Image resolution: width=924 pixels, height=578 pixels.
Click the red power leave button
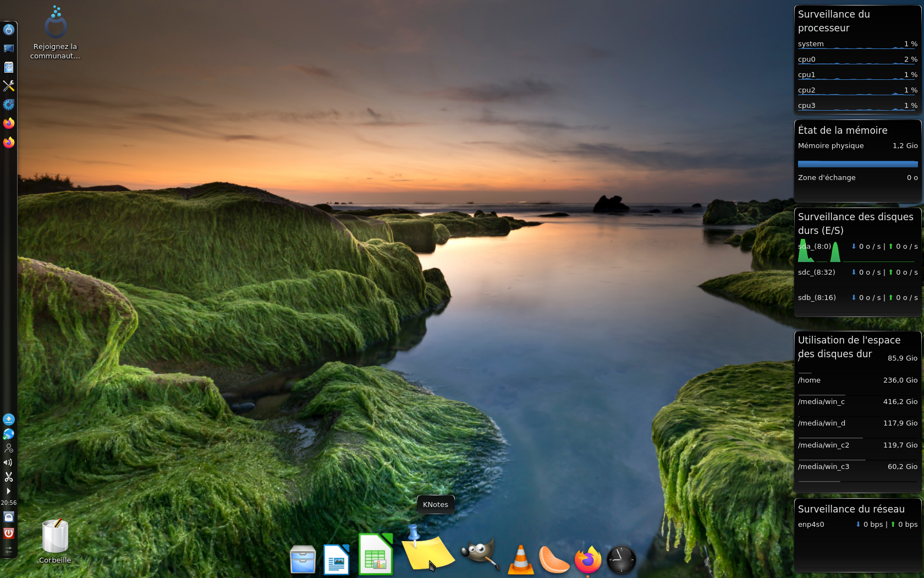point(9,533)
